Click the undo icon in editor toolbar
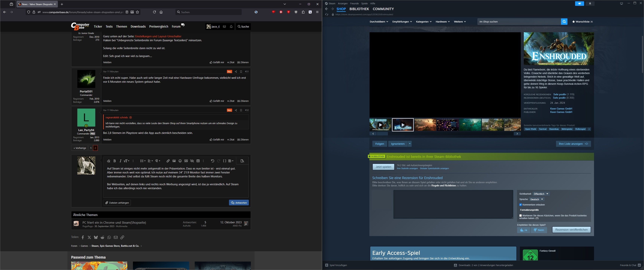The width and height of the screenshot is (644, 270). (x=212, y=161)
